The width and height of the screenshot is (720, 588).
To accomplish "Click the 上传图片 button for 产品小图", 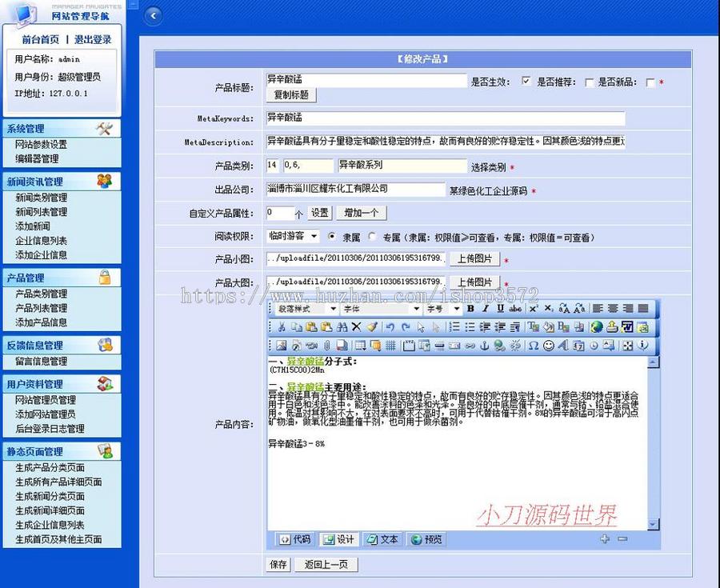I will [474, 258].
